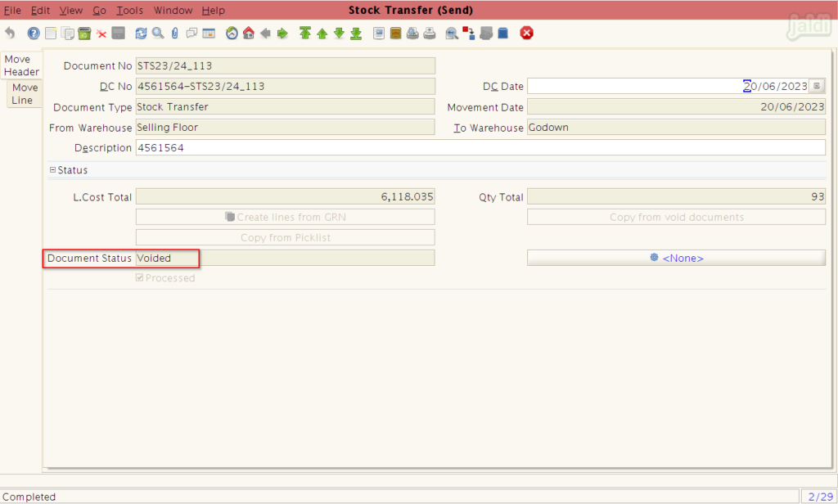Click the Qty Total value 93
Viewport: 838px width, 504px height.
point(676,196)
